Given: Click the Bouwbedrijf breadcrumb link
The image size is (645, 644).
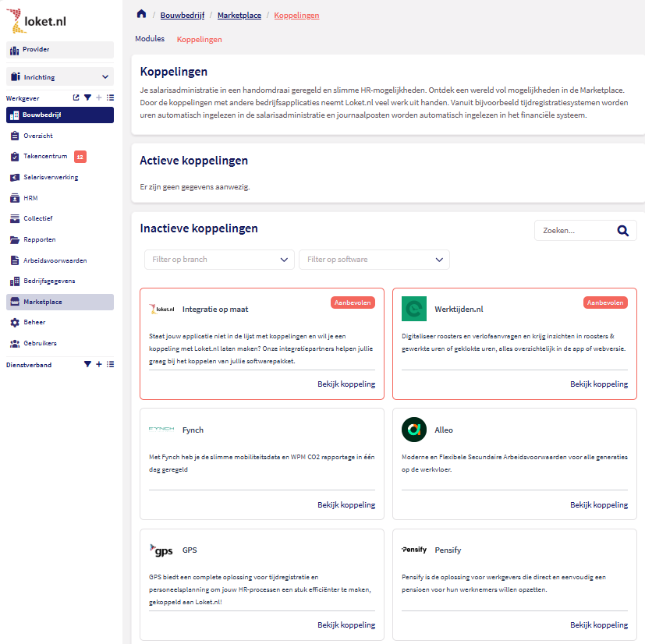Looking at the screenshot, I should 183,15.
